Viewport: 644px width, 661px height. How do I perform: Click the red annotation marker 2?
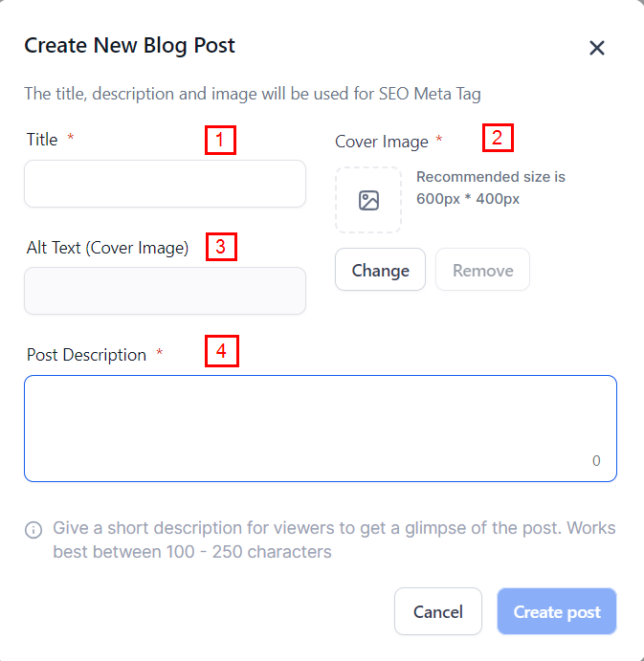point(497,137)
